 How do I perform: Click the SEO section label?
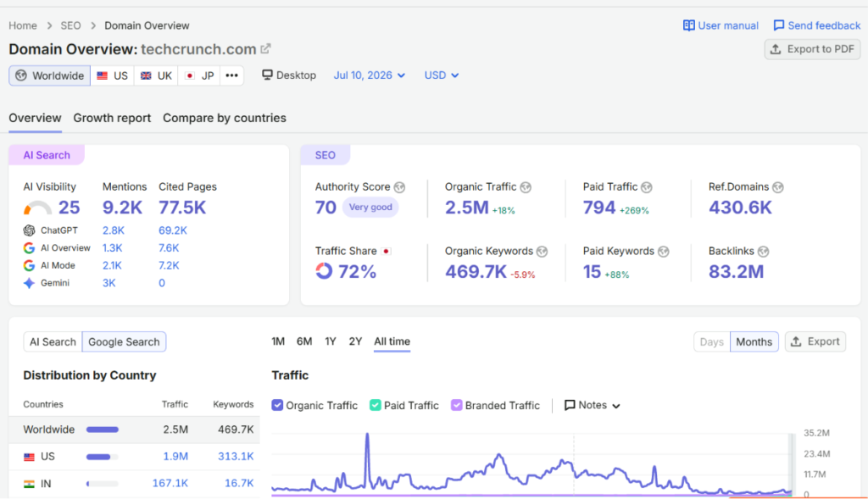[x=325, y=155]
